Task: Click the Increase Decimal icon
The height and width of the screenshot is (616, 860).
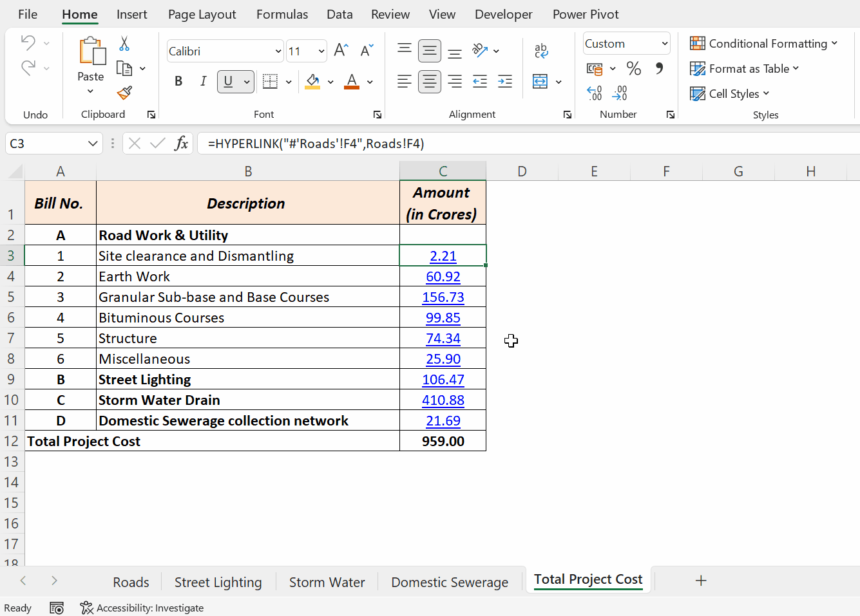Action: pos(595,93)
